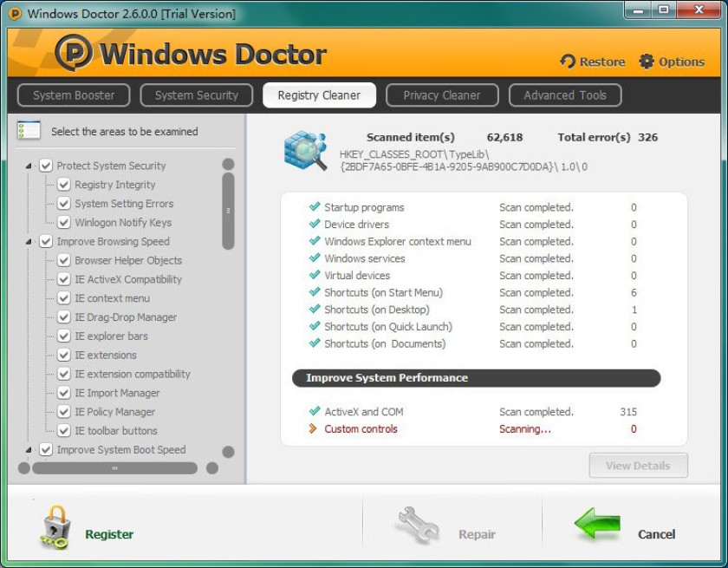Collapse the Improve Browsing Speed tree node
728x568 pixels.
click(x=29, y=241)
